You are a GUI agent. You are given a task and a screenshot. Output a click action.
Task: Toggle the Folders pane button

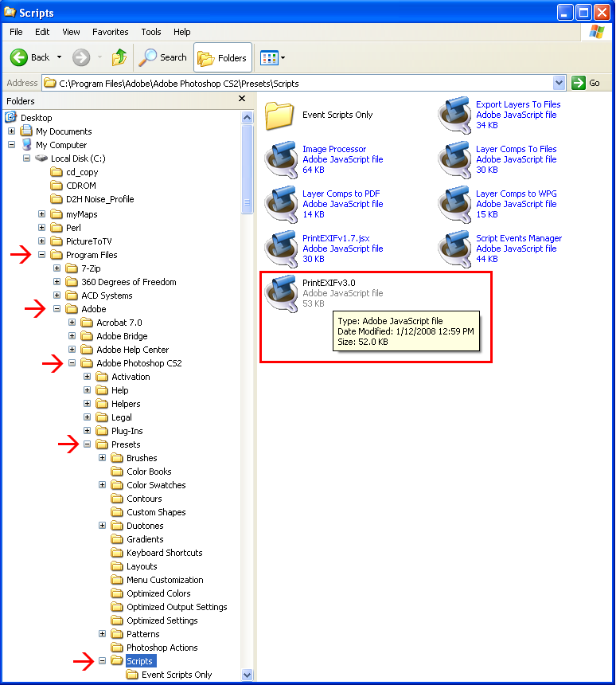click(x=223, y=57)
